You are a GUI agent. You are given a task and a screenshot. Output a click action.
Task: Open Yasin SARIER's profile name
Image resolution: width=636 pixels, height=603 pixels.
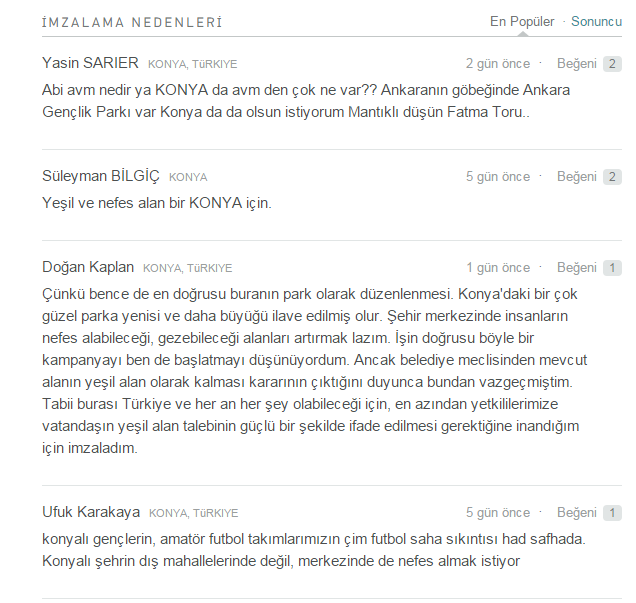tap(90, 63)
